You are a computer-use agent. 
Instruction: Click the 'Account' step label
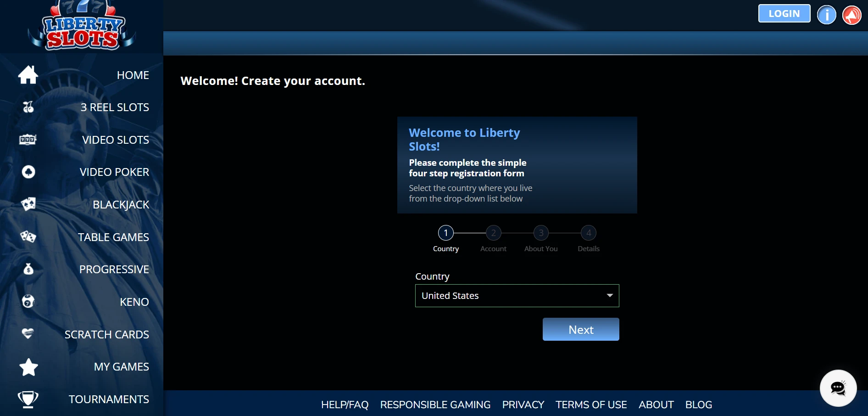point(493,248)
